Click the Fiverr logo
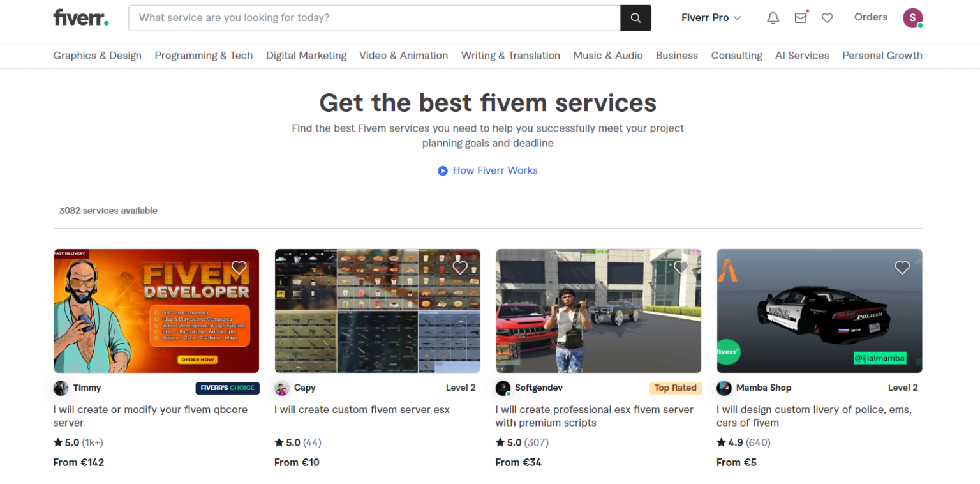The height and width of the screenshot is (484, 980). tap(81, 18)
